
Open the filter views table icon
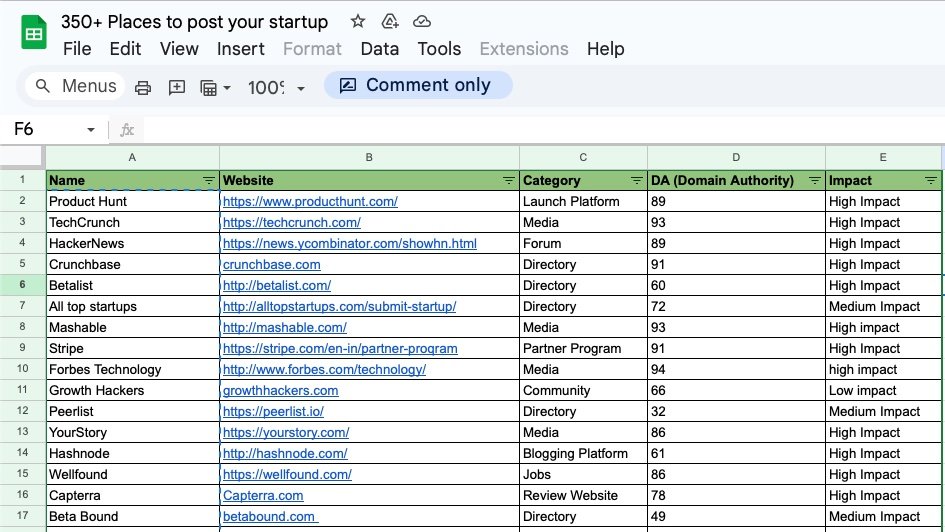coord(209,88)
